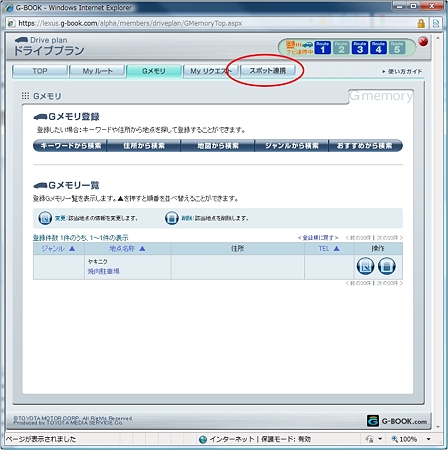Select Route 4 icon
Viewport: 448px width, 450px height.
378,48
